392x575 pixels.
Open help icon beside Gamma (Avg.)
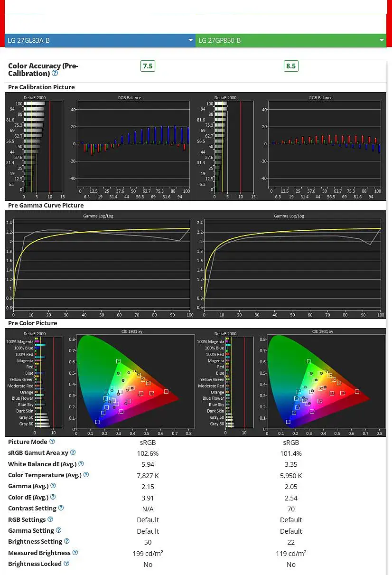click(x=53, y=486)
